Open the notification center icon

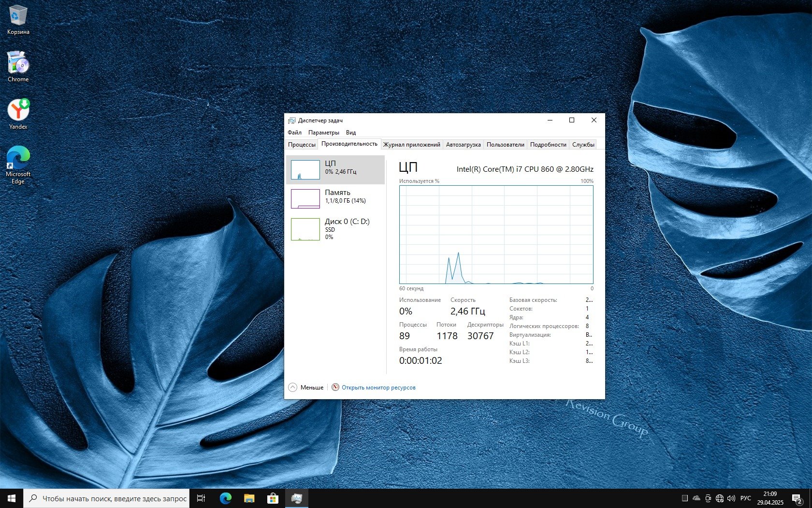[x=797, y=498]
